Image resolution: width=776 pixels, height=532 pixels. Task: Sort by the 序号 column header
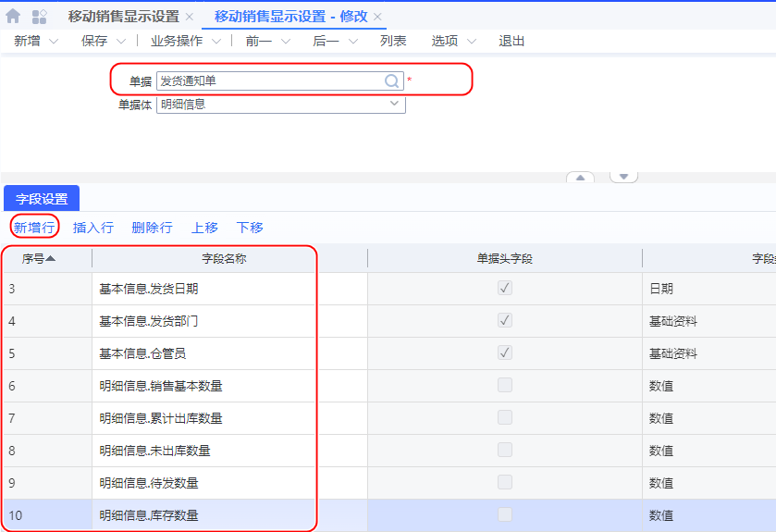[39, 258]
